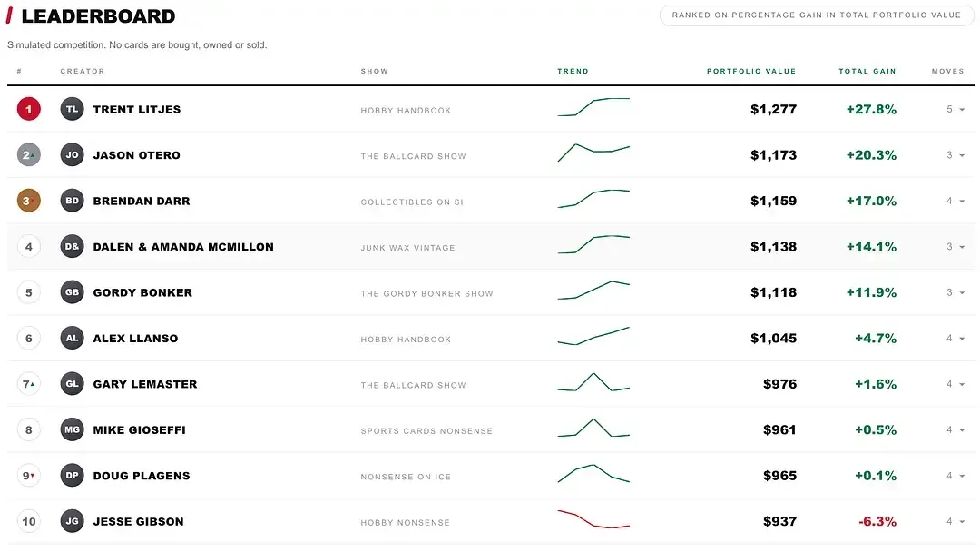
Task: Click the Moves column header
Action: click(948, 71)
